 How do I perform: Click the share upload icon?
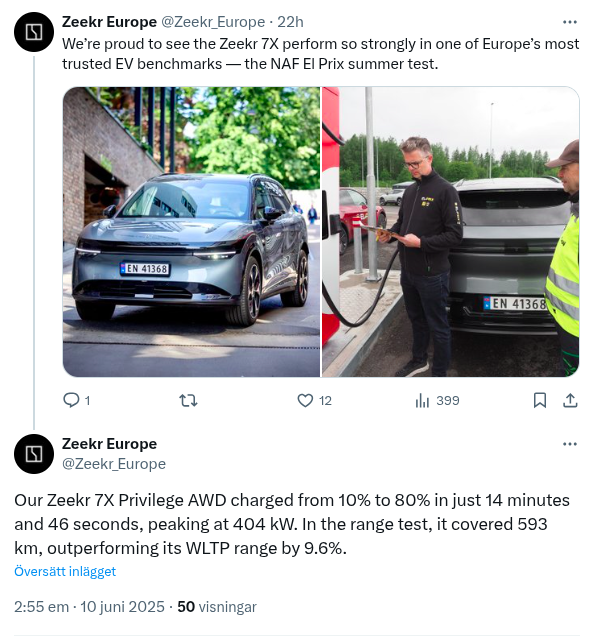point(570,400)
